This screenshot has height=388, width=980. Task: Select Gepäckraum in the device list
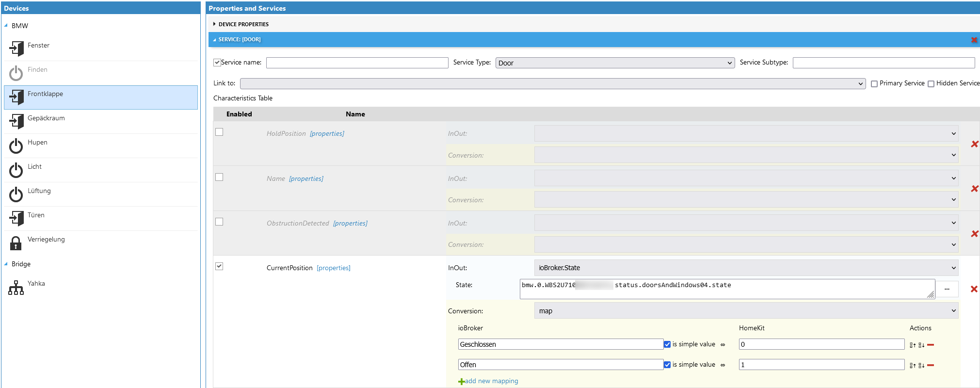pyautogui.click(x=46, y=118)
